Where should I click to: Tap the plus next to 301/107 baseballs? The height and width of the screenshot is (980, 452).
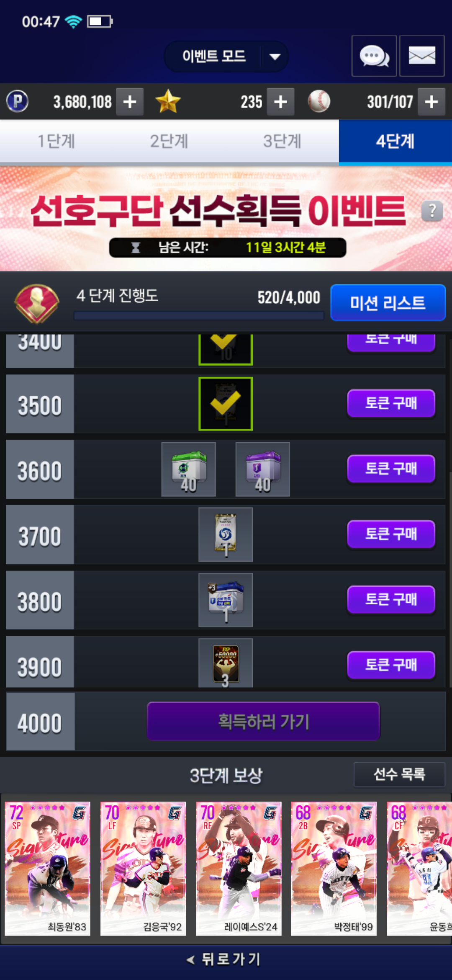[431, 102]
